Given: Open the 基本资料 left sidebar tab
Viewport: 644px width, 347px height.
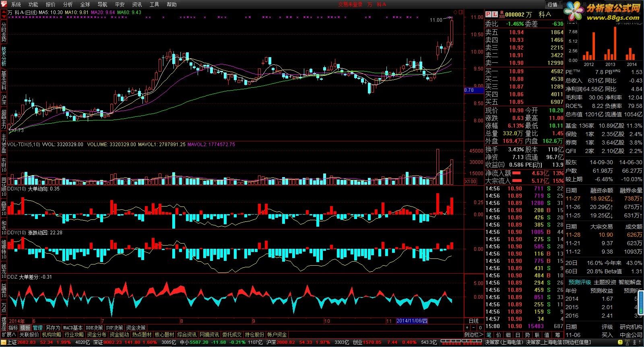Looking at the screenshot, I should pyautogui.click(x=4, y=81).
